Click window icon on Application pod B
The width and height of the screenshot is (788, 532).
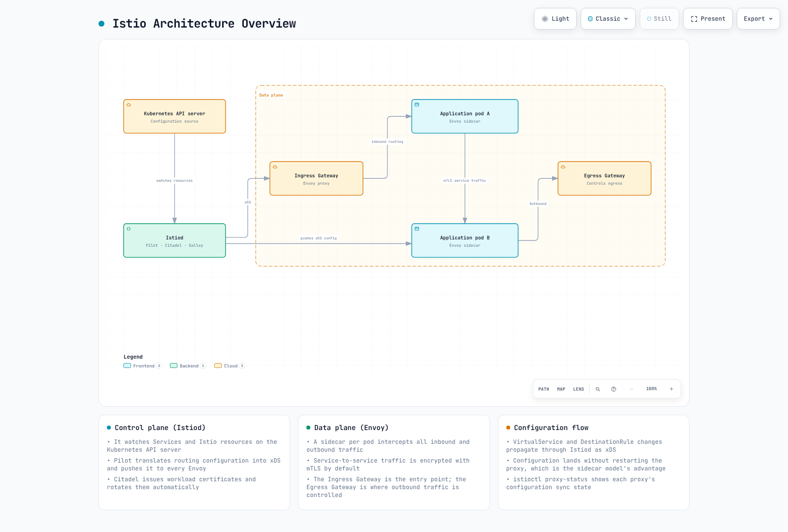(x=417, y=229)
